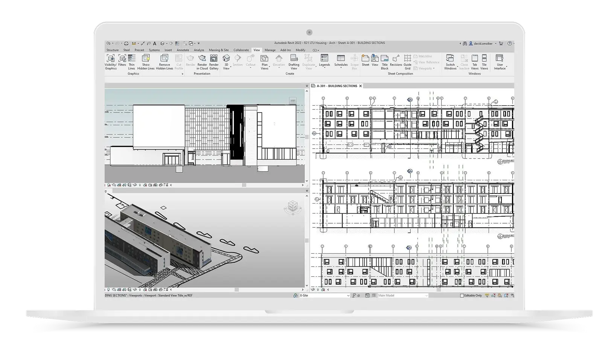Screen dimensions: 614x364
Task: Click the Tab Views button
Action: 475,62
